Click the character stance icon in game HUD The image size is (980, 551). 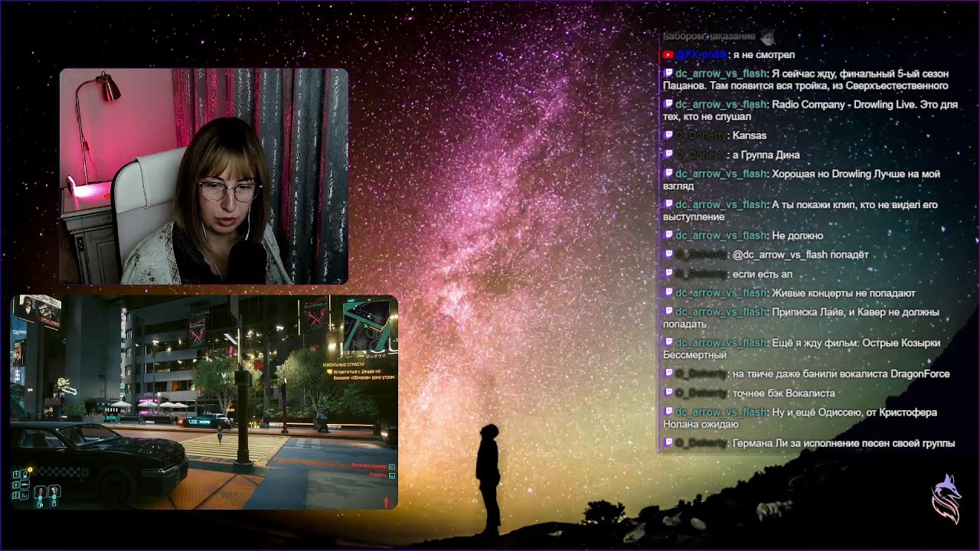[386, 501]
